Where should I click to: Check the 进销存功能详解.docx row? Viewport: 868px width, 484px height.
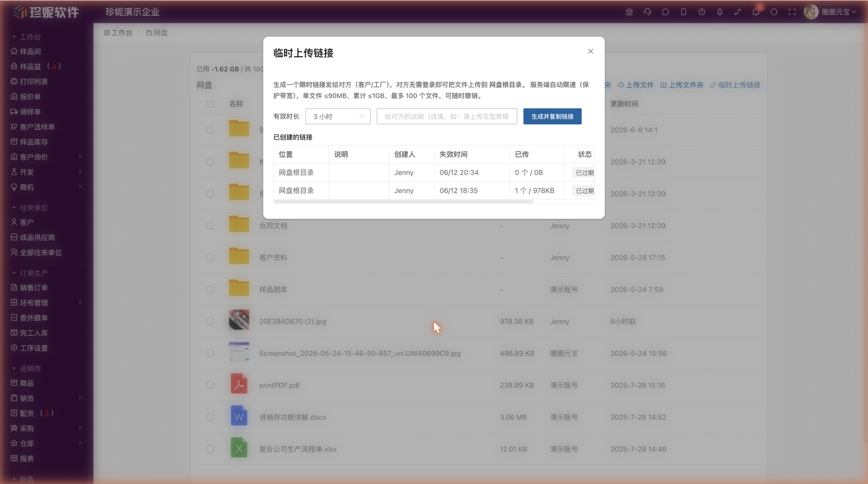click(210, 417)
